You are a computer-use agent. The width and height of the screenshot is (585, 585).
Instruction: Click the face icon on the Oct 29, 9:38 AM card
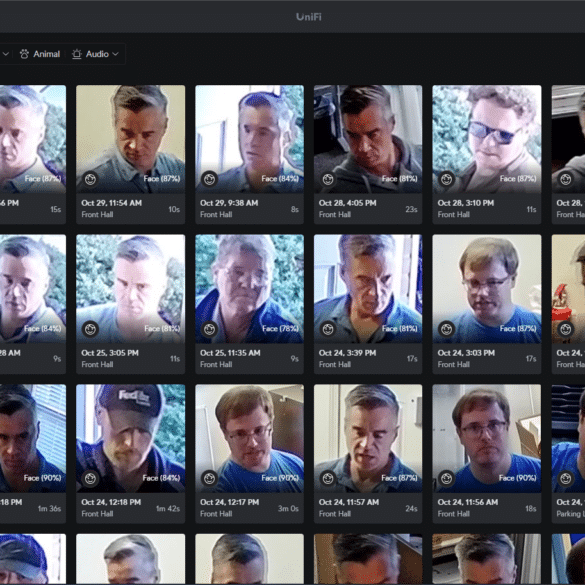(x=209, y=179)
